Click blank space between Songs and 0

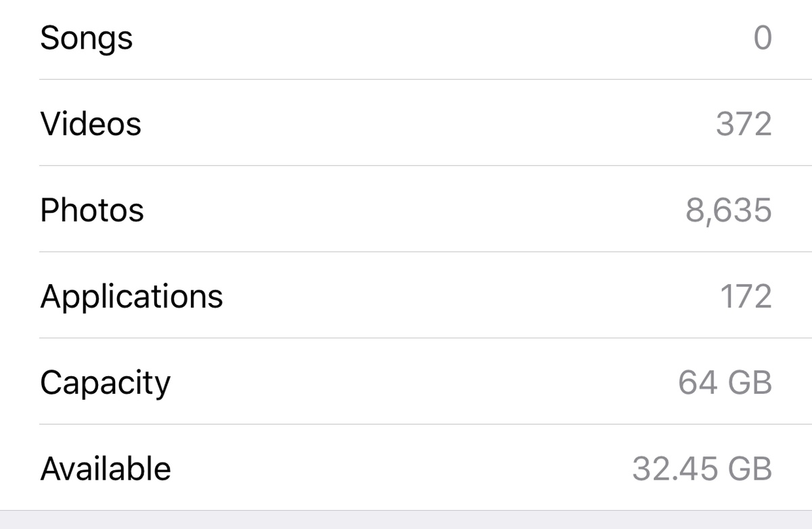click(x=443, y=39)
